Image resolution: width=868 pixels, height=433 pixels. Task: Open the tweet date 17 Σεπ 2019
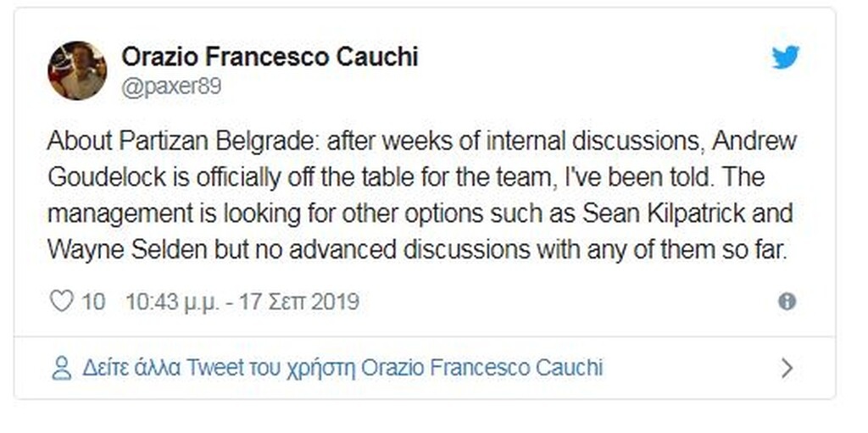click(x=298, y=301)
